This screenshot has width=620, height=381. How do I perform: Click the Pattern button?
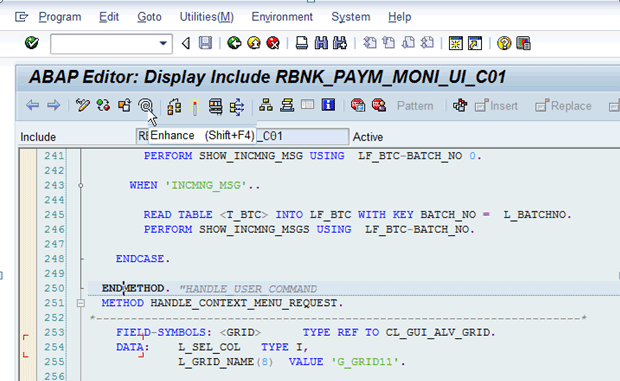coord(415,106)
